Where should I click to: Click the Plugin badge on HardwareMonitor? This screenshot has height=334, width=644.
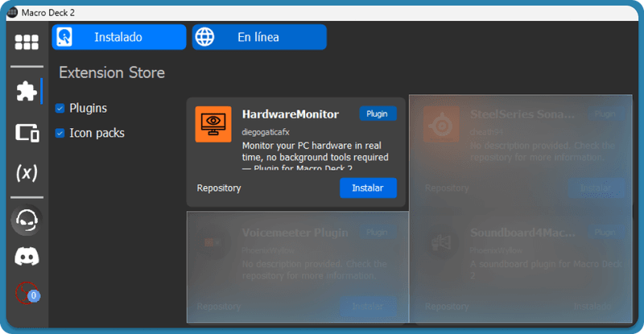coord(378,113)
